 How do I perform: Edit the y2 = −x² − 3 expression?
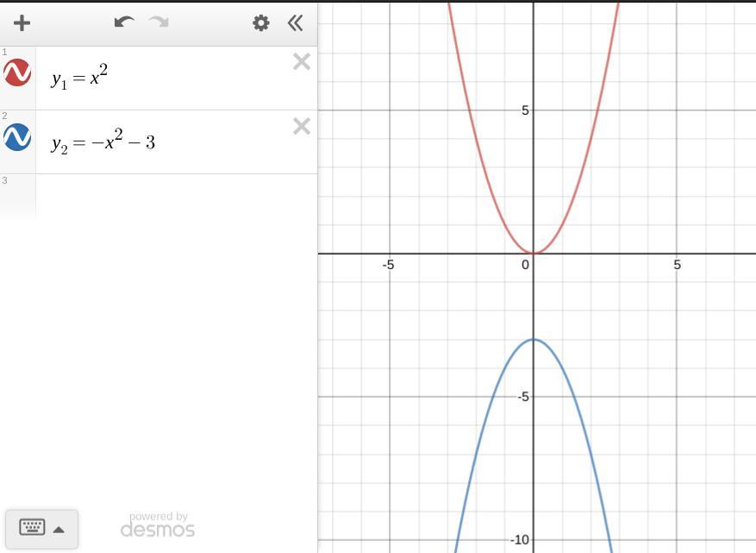(177, 142)
